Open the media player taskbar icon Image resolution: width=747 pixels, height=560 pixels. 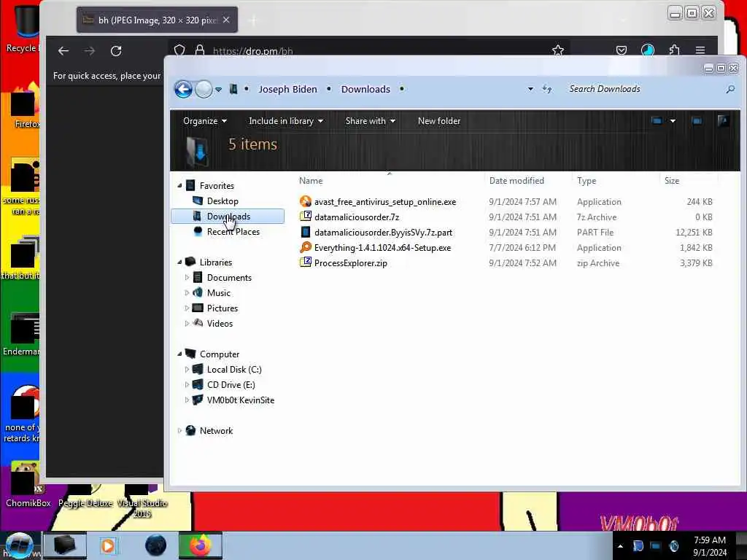coord(108,545)
